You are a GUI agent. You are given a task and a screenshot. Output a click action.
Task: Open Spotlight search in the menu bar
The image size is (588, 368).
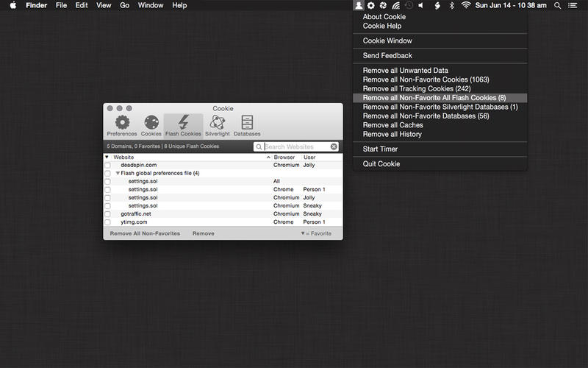557,5
